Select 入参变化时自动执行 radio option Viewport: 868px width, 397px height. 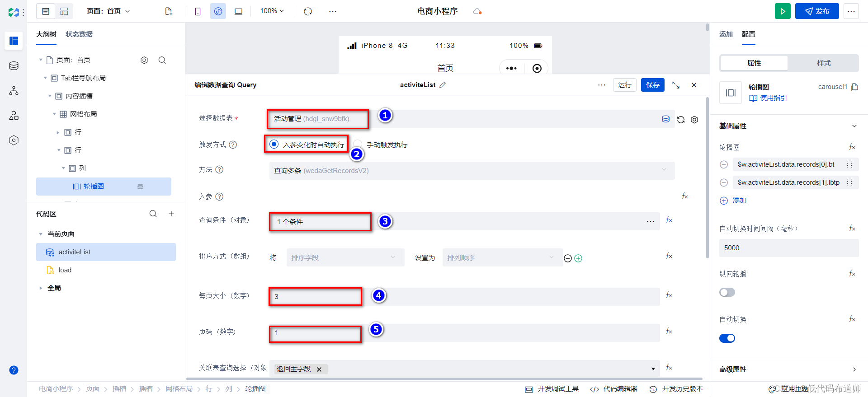tap(274, 144)
